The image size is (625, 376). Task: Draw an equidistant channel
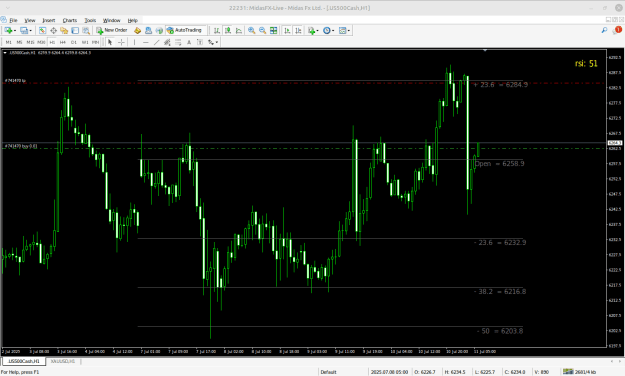coord(167,42)
